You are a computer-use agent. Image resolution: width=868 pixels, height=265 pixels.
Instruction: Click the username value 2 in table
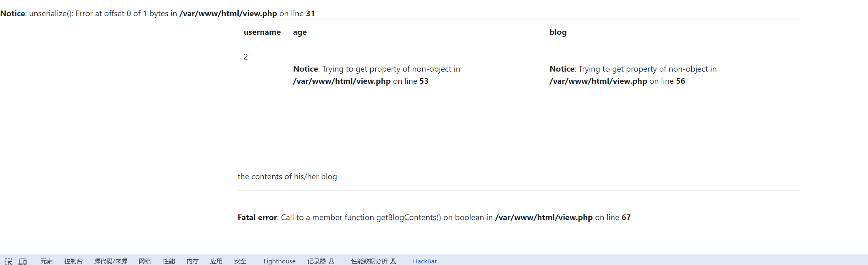(x=246, y=57)
